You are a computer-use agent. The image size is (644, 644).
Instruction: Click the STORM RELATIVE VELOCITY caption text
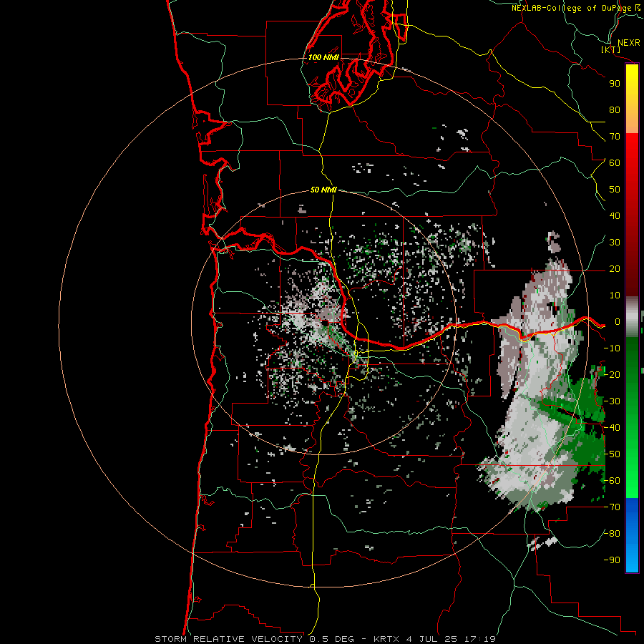(228, 639)
